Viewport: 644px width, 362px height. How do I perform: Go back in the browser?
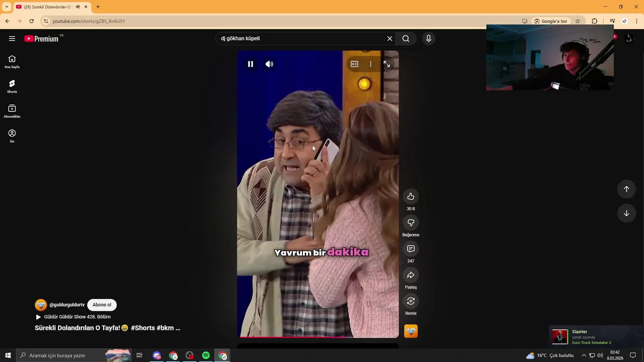pos(7,21)
